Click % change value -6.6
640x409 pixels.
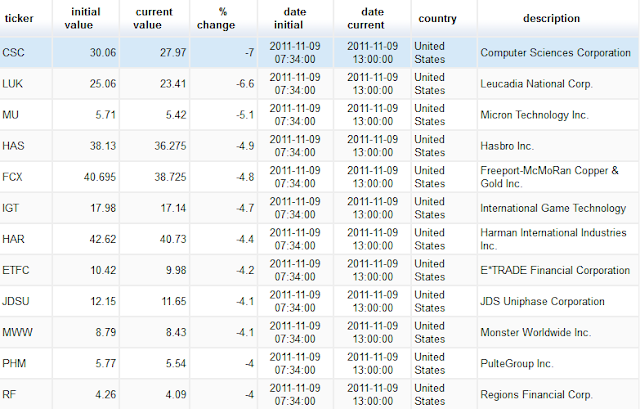tap(245, 84)
